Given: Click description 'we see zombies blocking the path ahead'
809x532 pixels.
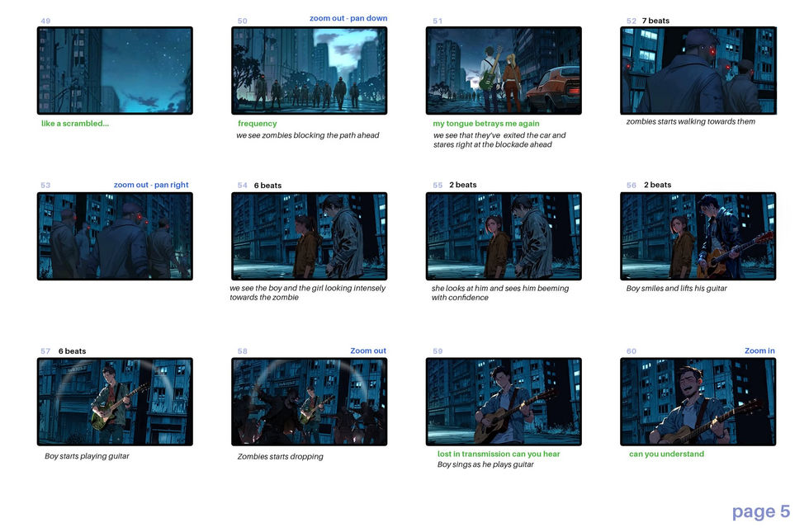Looking at the screenshot, I should point(307,135).
